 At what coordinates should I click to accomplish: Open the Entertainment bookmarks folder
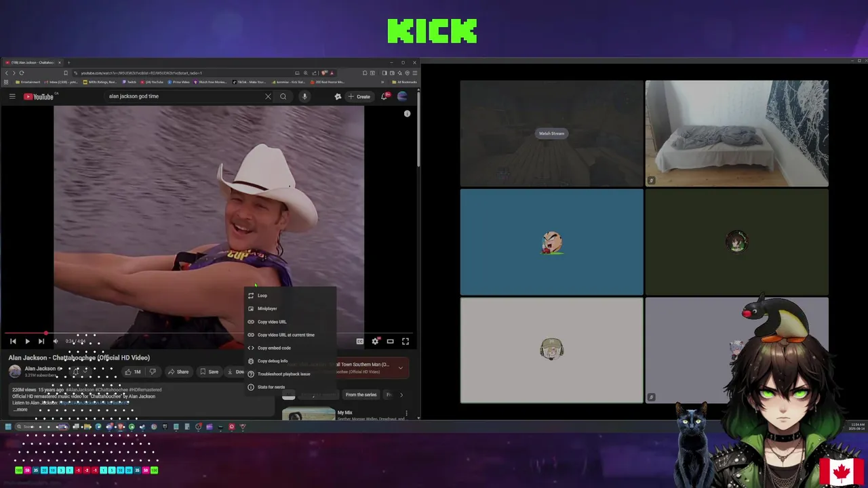[26, 82]
